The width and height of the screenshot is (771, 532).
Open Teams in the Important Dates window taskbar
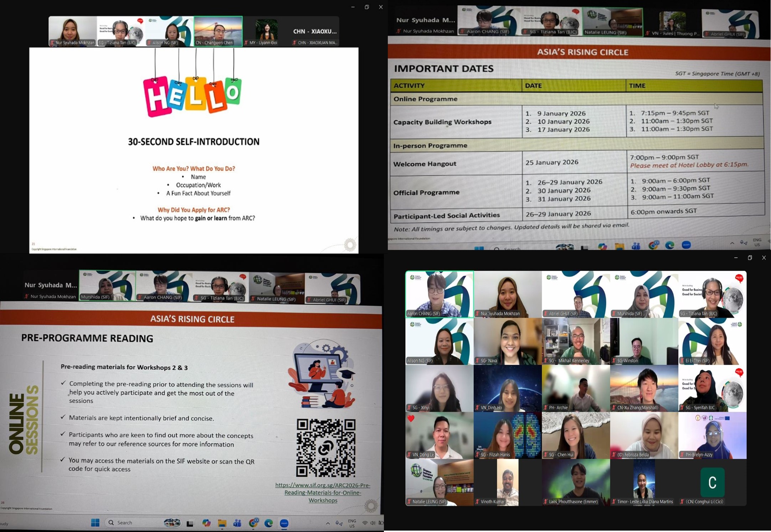(636, 246)
